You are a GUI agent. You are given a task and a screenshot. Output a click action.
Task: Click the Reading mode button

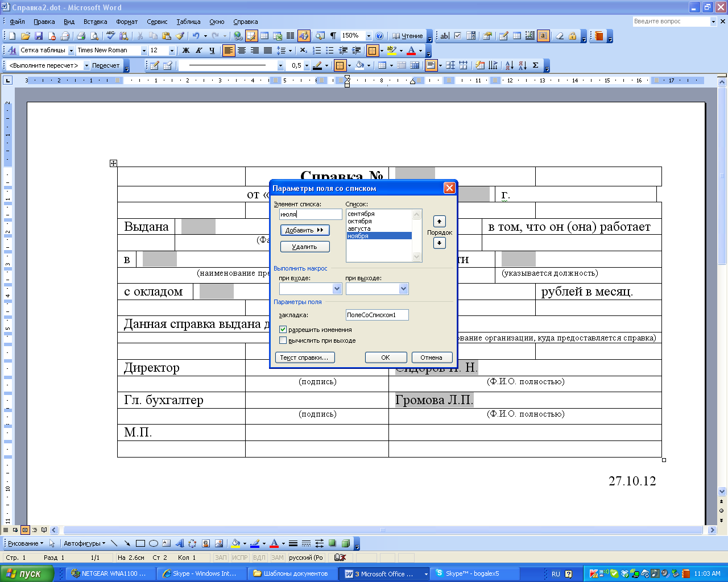[408, 36]
